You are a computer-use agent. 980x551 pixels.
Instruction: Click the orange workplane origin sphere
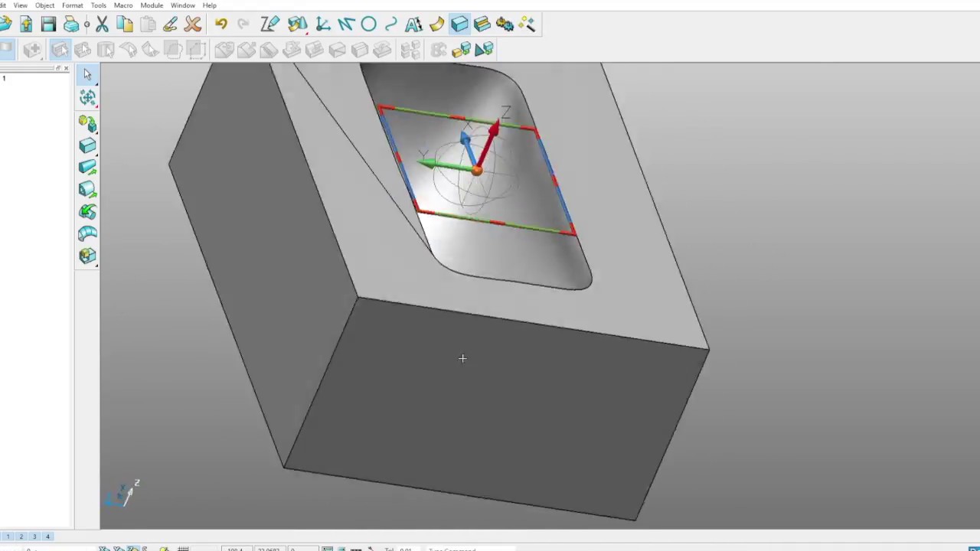pyautogui.click(x=477, y=171)
